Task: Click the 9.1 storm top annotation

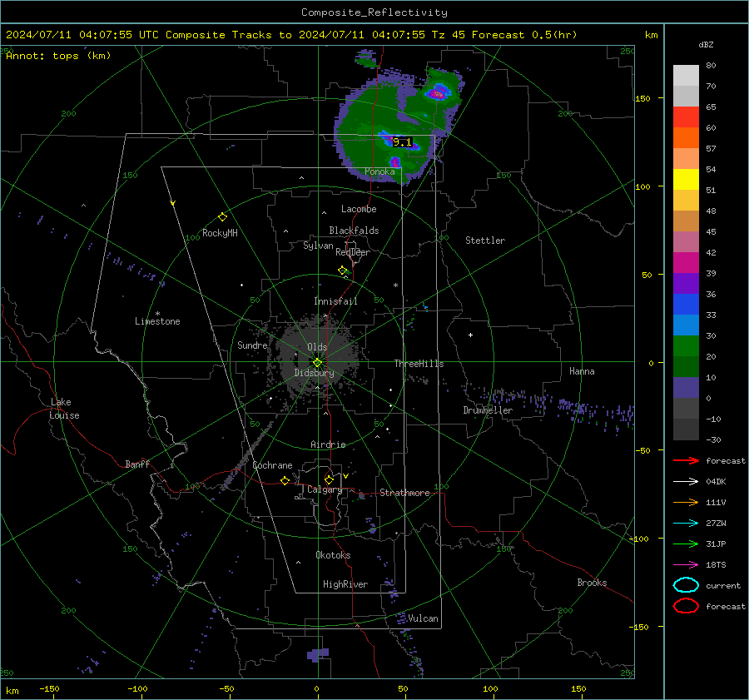Action: coord(402,141)
